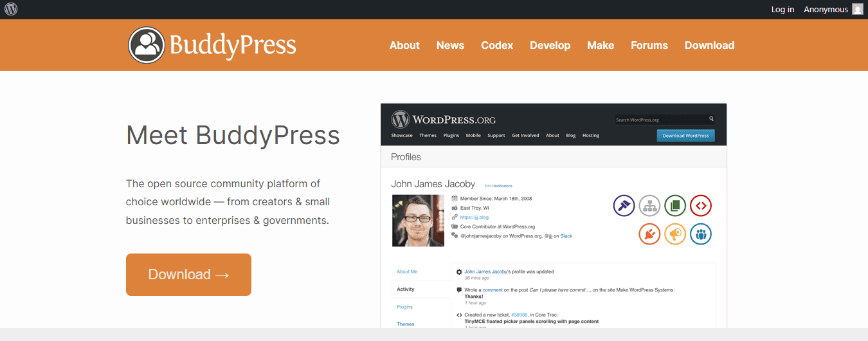Viewport: 868px width, 341px height.
Task: Click the Meet BuddyPress heading
Action: tap(233, 135)
